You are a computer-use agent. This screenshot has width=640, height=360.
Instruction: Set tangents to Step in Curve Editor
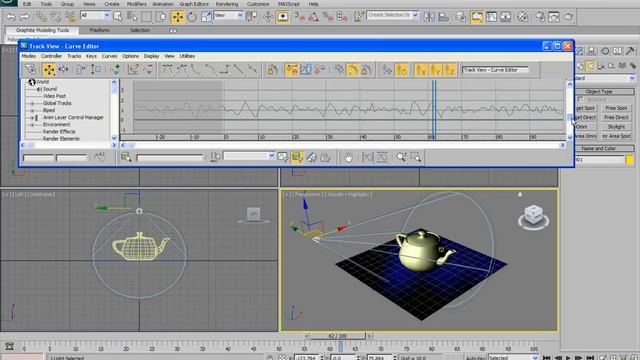224,70
